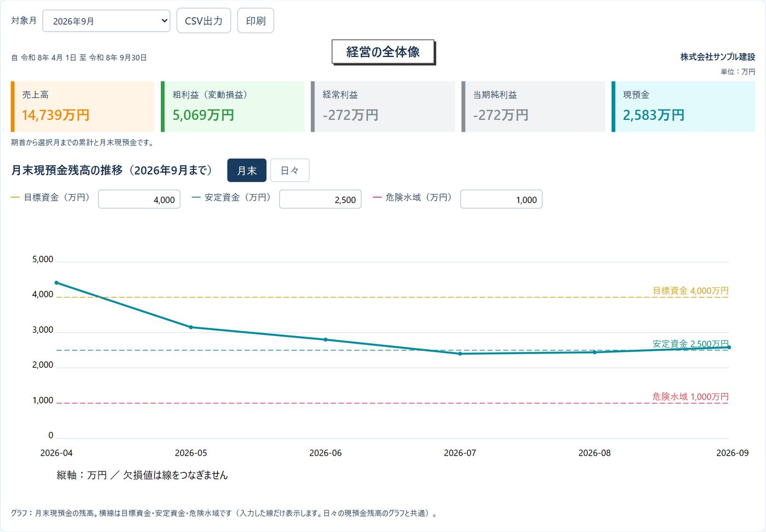This screenshot has width=766, height=532.
Task: Click the 2026-04 data point on chart
Action: (56, 283)
